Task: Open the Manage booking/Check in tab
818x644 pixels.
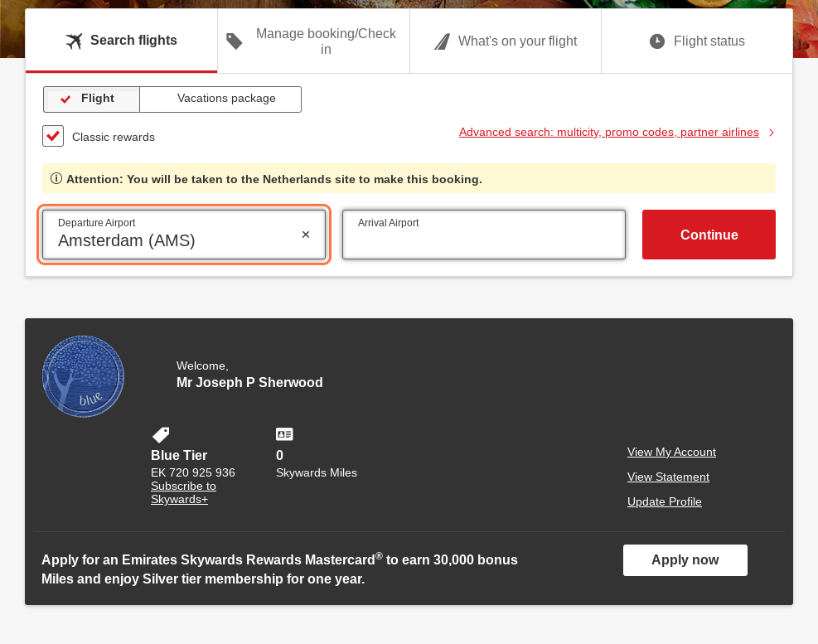Action: pyautogui.click(x=313, y=41)
